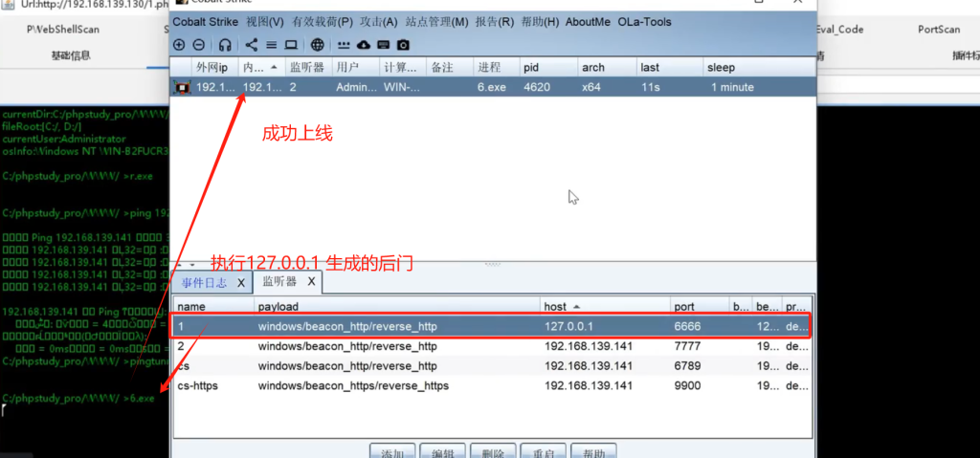The image size is (980, 458).
Task: Sort sessions by sleep column header
Action: 759,67
